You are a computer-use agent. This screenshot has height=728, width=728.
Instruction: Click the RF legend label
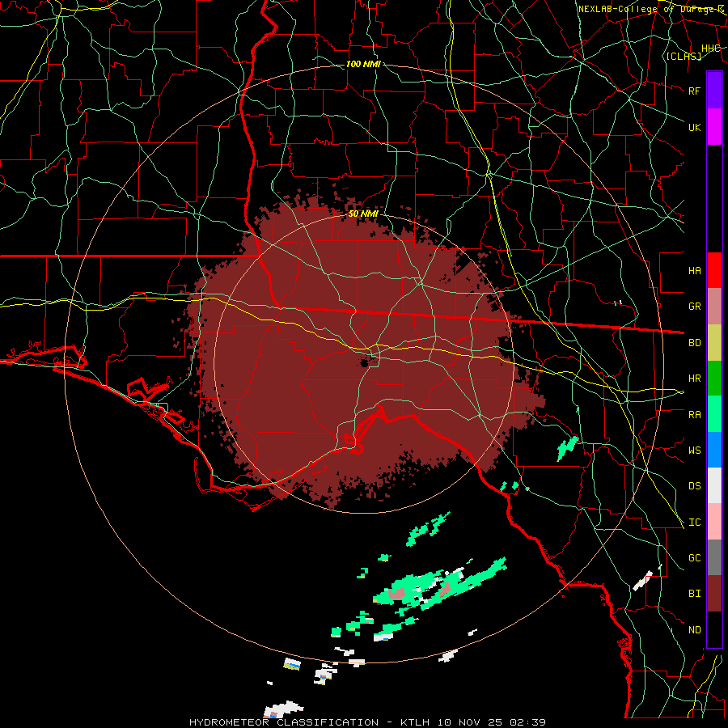[x=694, y=91]
